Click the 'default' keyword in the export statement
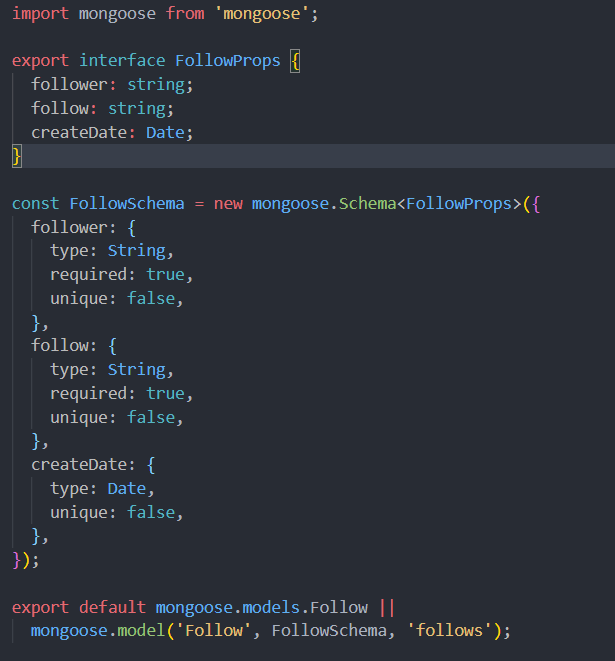This screenshot has height=661, width=615. tap(112, 607)
